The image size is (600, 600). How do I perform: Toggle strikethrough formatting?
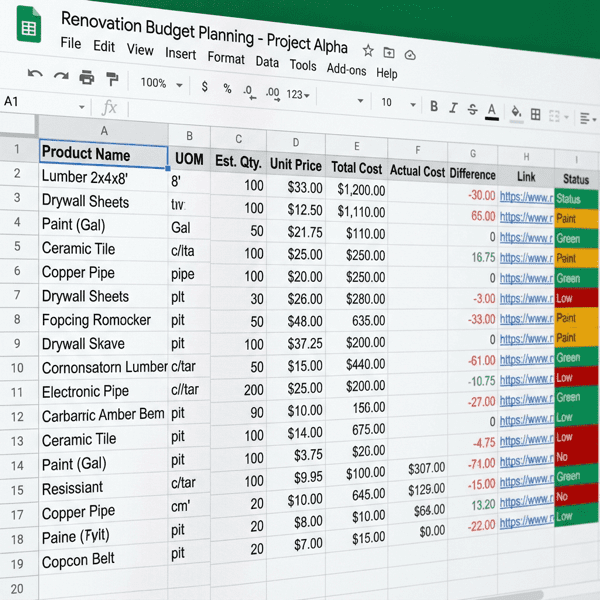click(x=471, y=109)
